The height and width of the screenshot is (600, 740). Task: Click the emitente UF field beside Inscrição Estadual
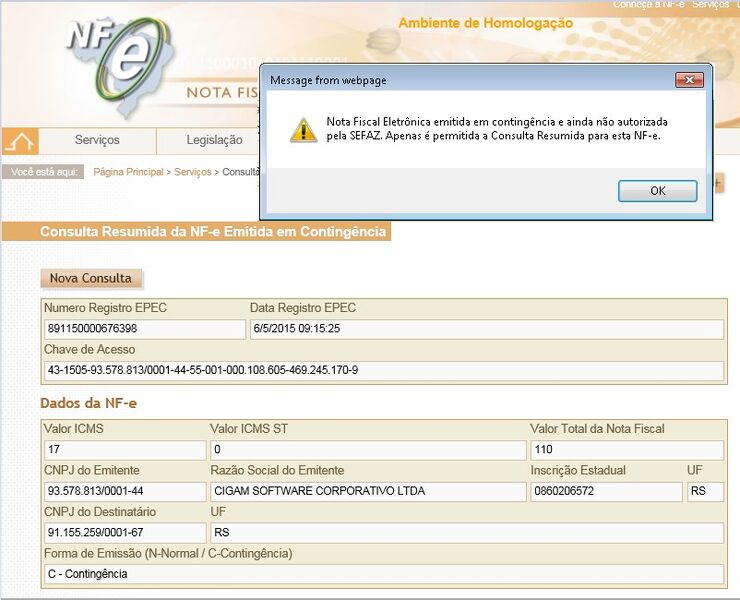click(705, 491)
